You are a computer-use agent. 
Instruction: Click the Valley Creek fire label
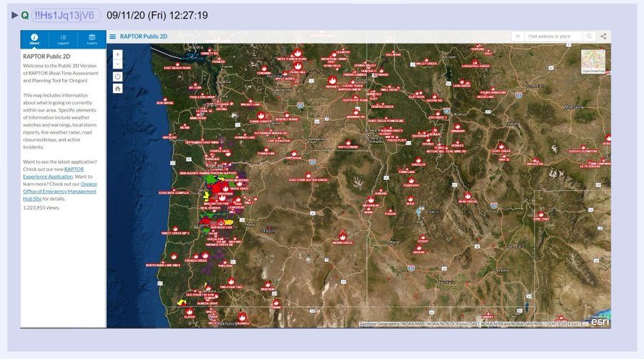pyautogui.click(x=426, y=64)
